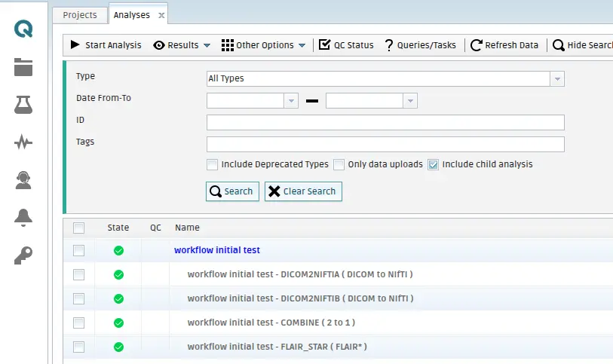Open the support agent sidebar icon
613x364 pixels.
point(23,180)
